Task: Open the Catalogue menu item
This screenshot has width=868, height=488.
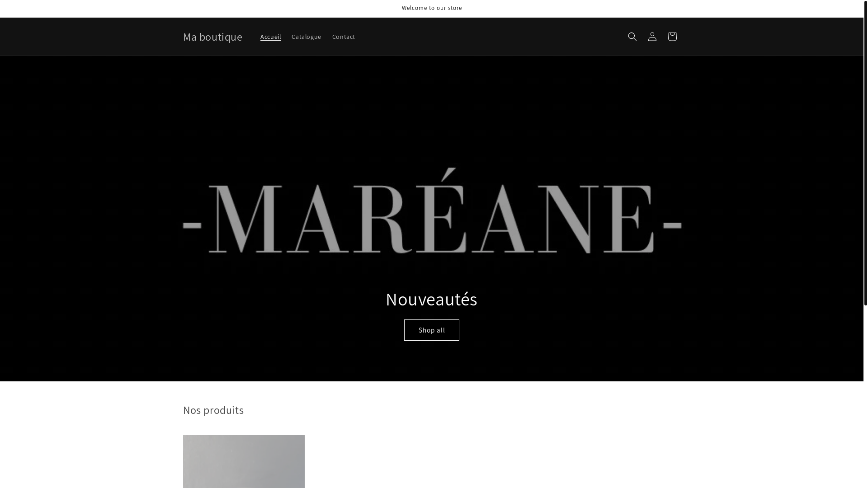Action: click(306, 37)
